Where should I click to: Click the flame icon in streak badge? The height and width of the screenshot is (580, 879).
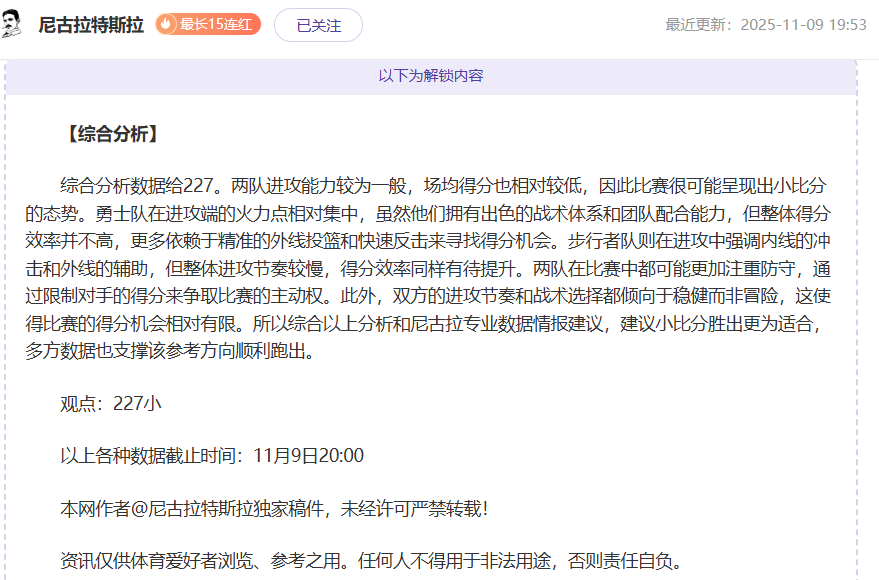pyautogui.click(x=167, y=25)
